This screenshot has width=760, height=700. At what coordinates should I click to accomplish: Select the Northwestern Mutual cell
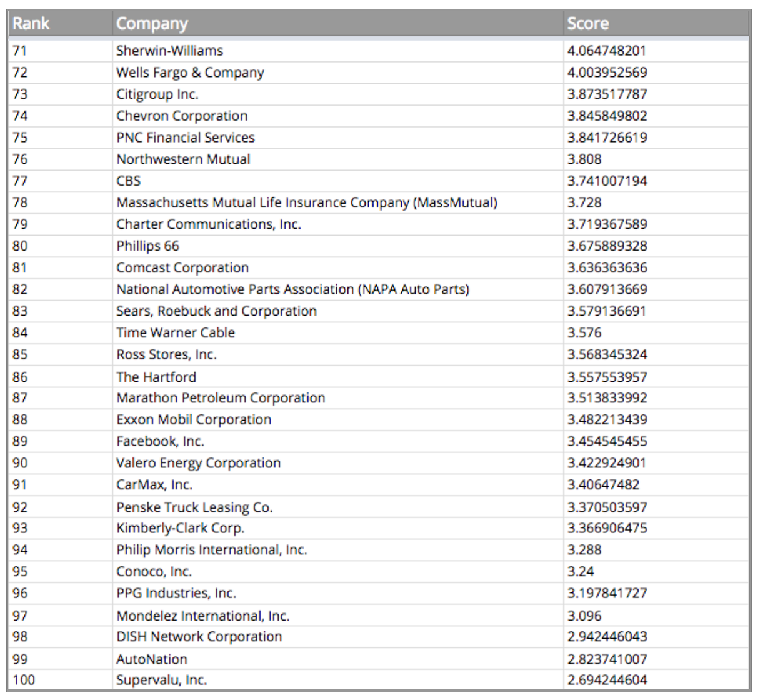[x=338, y=159]
